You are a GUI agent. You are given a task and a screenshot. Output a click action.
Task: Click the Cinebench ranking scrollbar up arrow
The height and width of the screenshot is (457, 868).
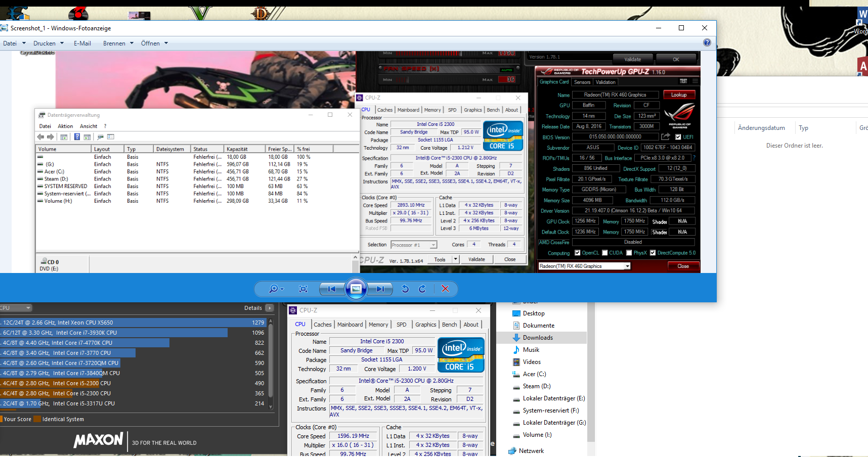[x=271, y=321]
